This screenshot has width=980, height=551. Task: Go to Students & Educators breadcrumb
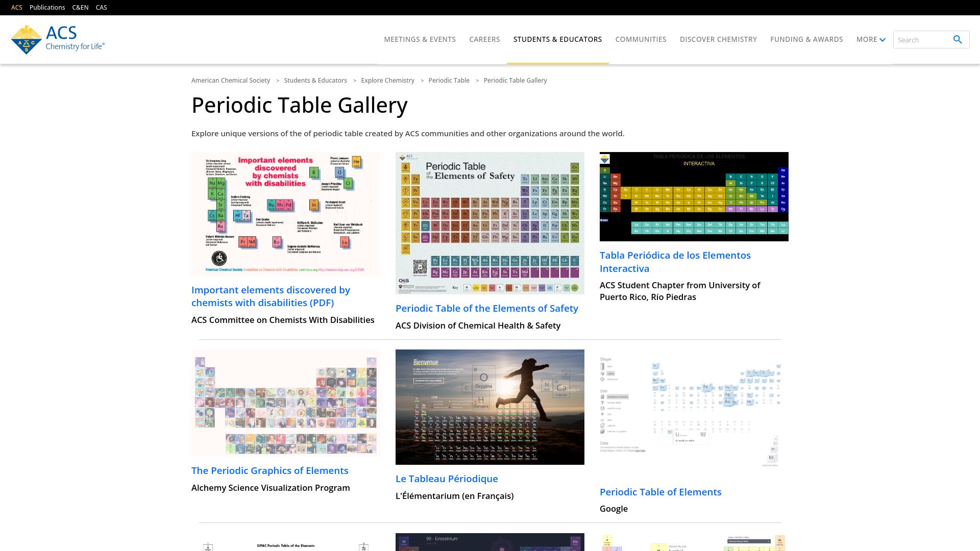pyautogui.click(x=315, y=81)
